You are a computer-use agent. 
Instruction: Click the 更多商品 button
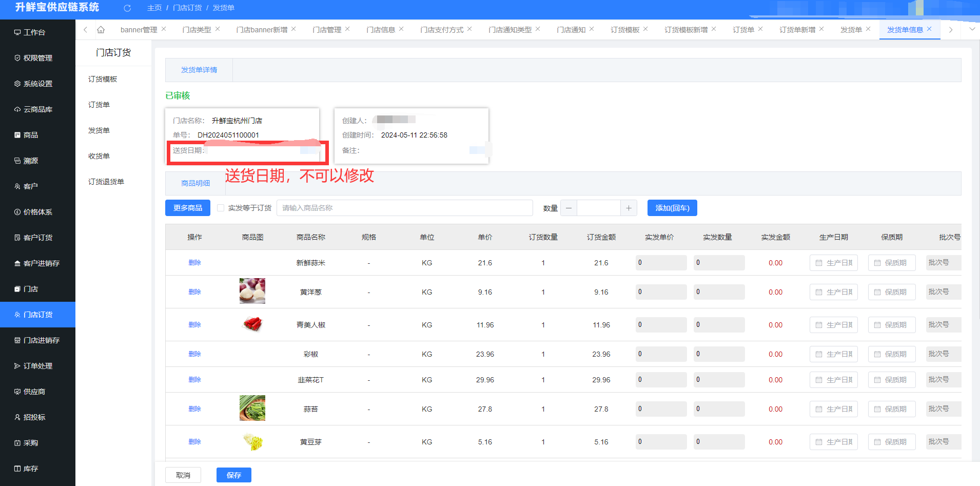188,208
